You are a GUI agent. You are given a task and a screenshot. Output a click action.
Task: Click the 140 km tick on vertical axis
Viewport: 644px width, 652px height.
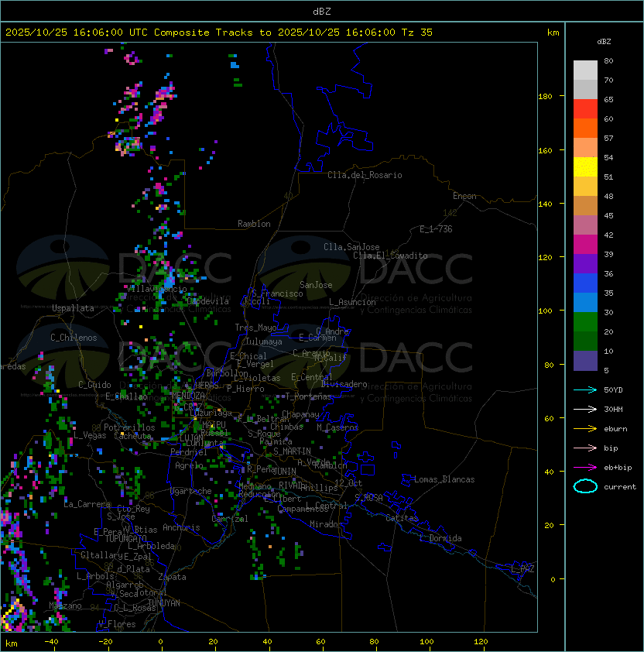pos(545,204)
